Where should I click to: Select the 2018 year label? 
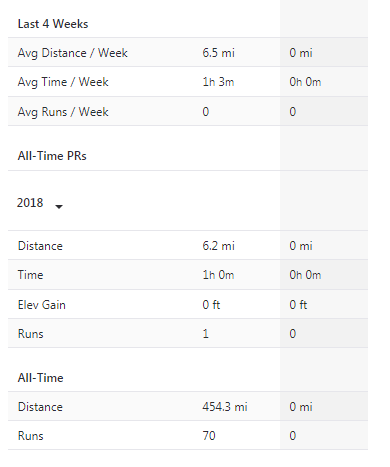point(30,203)
